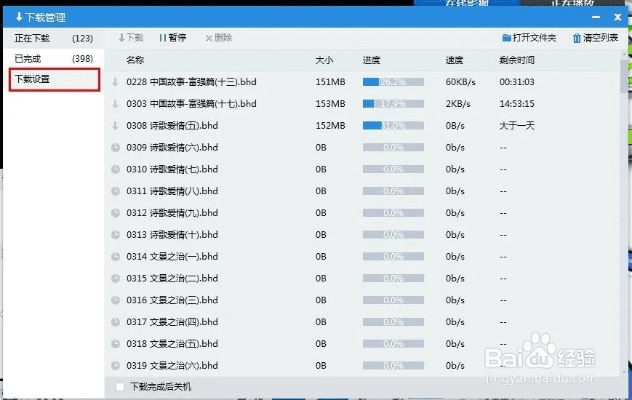Click the 下载 toolbar button
The width and height of the screenshot is (632, 400).
pyautogui.click(x=131, y=38)
